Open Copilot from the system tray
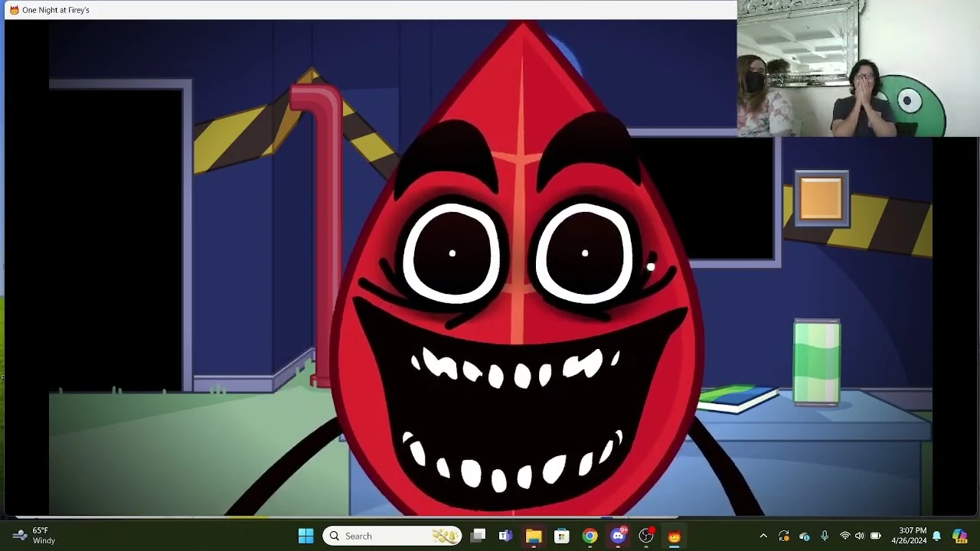Image resolution: width=980 pixels, height=551 pixels. [x=959, y=536]
